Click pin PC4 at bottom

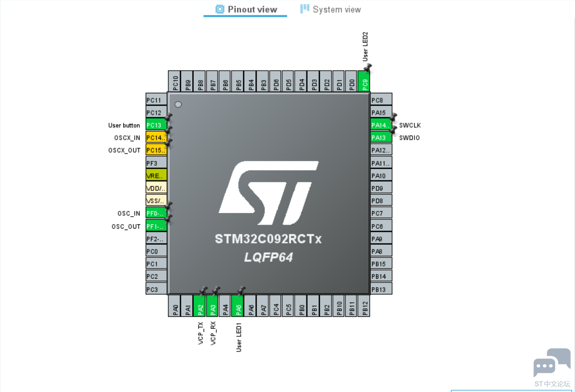(275, 306)
